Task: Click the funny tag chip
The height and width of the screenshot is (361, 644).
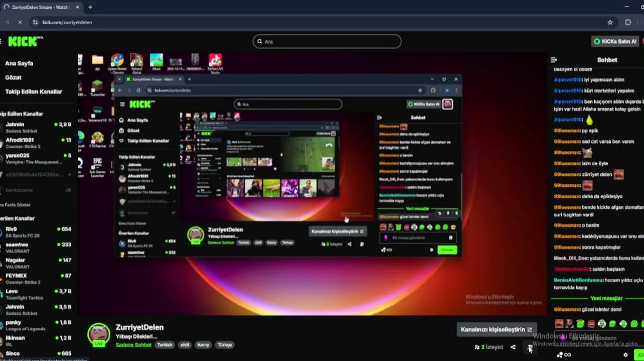Action: 203,345
